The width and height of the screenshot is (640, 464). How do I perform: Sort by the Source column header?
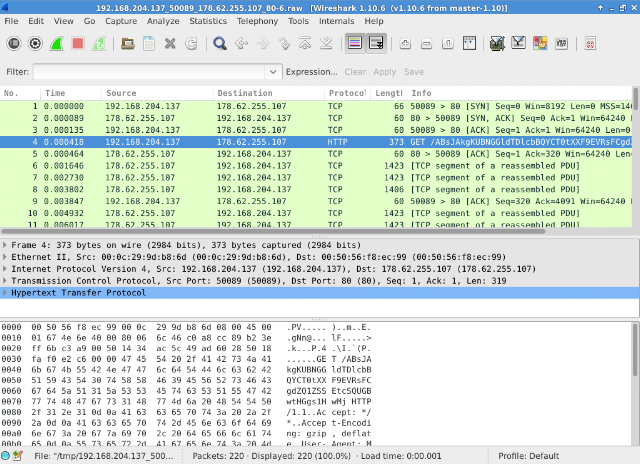(x=158, y=93)
